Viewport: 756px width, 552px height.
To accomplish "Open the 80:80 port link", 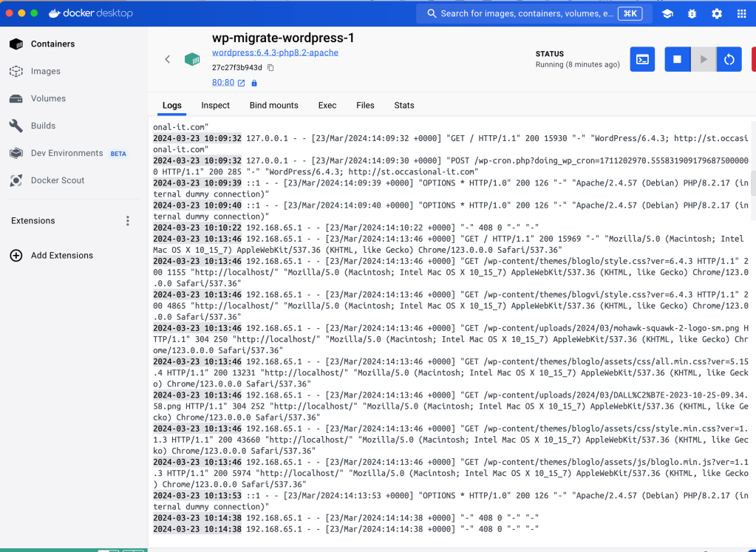I will [223, 83].
